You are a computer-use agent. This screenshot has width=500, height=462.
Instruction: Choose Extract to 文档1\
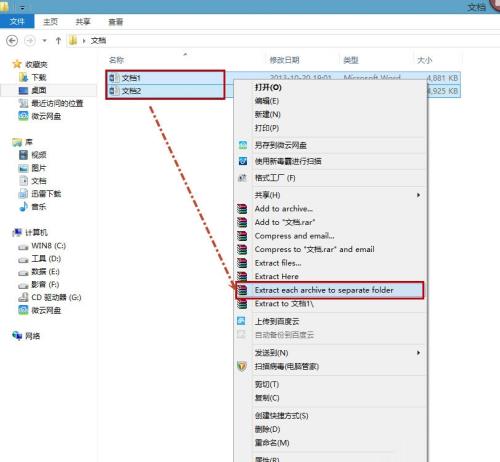click(x=284, y=304)
